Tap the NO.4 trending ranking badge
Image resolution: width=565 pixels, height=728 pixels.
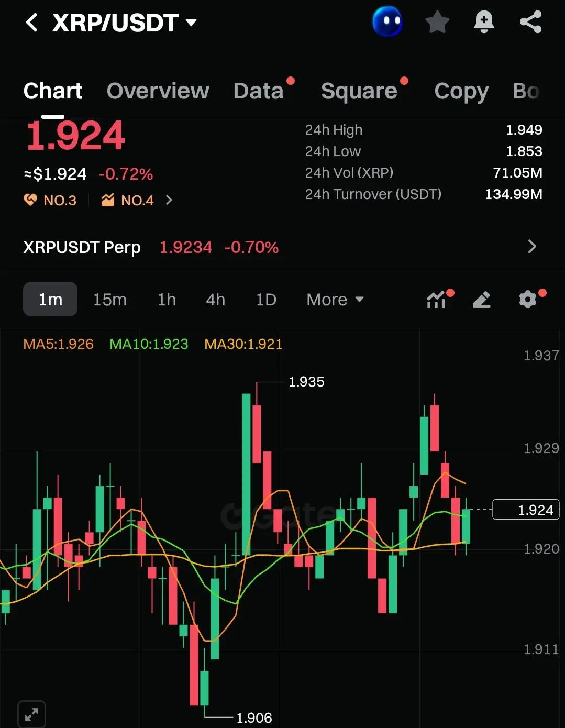(128, 200)
